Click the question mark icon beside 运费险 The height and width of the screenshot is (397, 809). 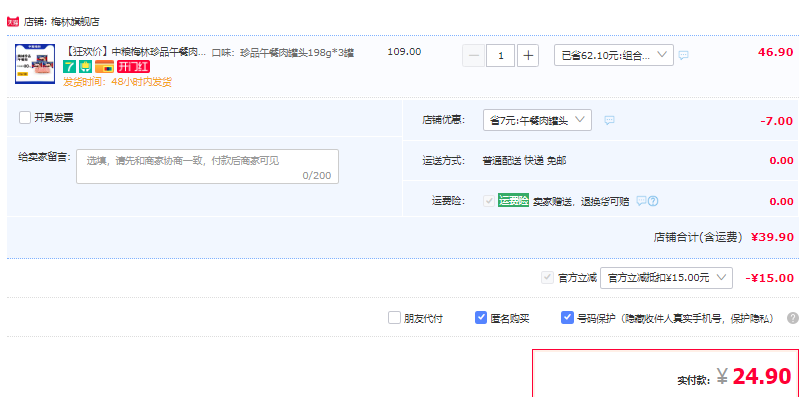(x=653, y=201)
